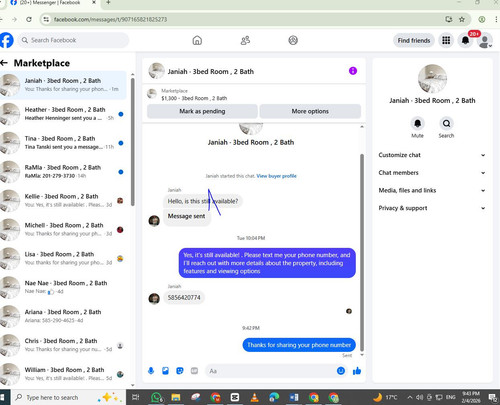Open the weather widget showing 17°C

pyautogui.click(x=386, y=397)
